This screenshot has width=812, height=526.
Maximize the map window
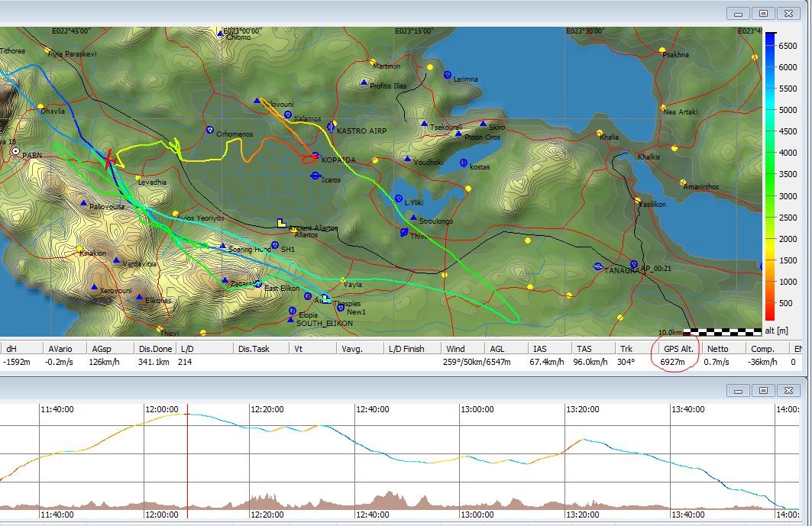pyautogui.click(x=763, y=14)
